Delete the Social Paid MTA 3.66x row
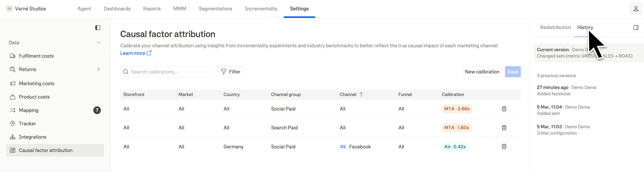The image size is (644, 172). click(504, 109)
